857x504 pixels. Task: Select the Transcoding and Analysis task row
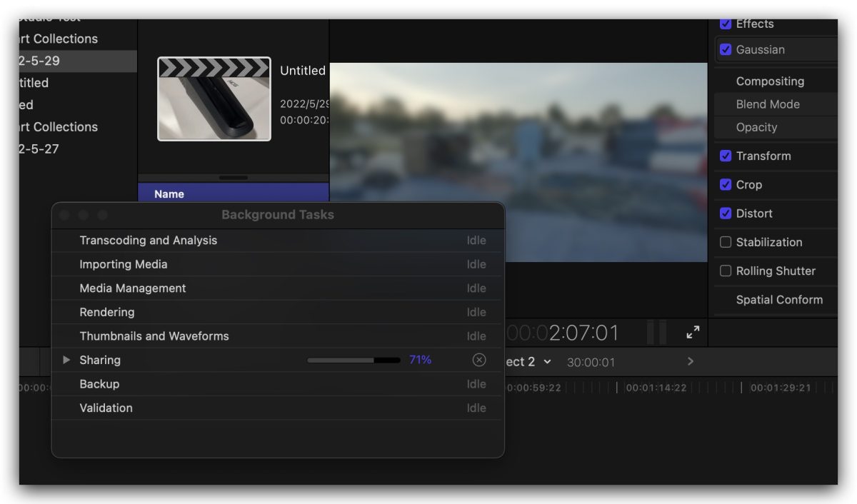278,241
